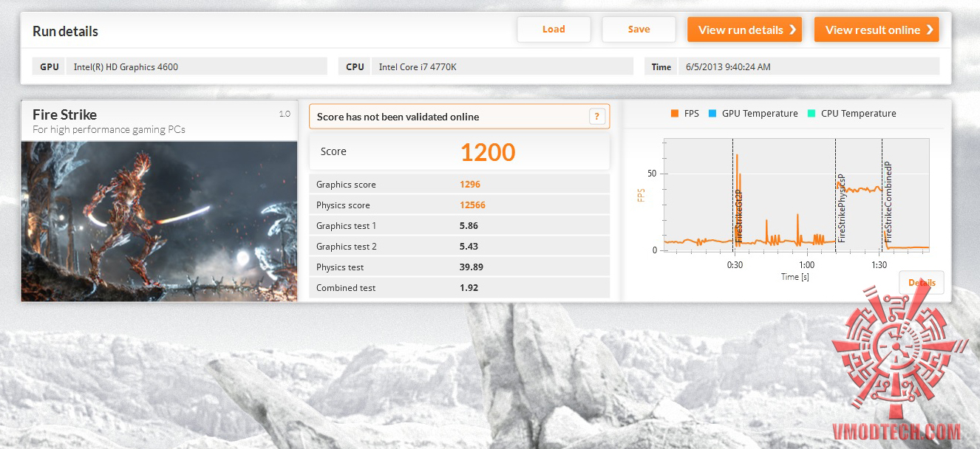The height and width of the screenshot is (449, 980).
Task: Click the overall score 1200
Action: [488, 152]
